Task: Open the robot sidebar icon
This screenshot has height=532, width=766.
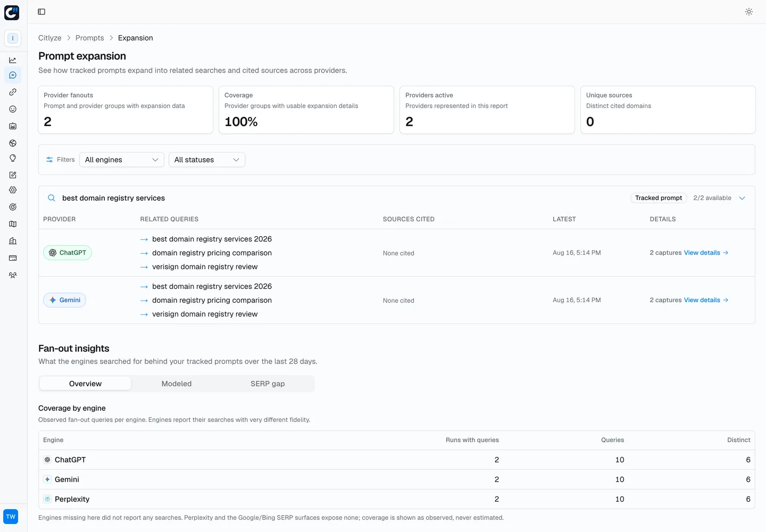Action: point(13,126)
